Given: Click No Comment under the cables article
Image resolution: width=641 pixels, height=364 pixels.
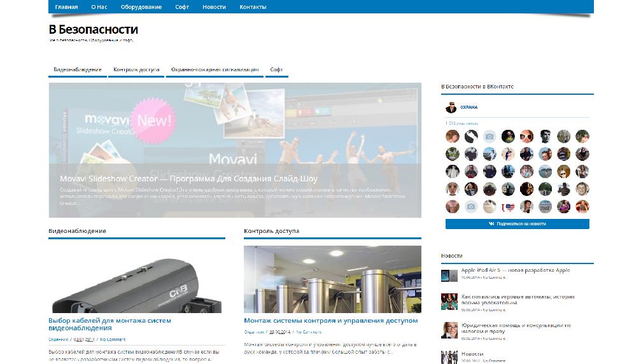Looking at the screenshot, I should (113, 339).
